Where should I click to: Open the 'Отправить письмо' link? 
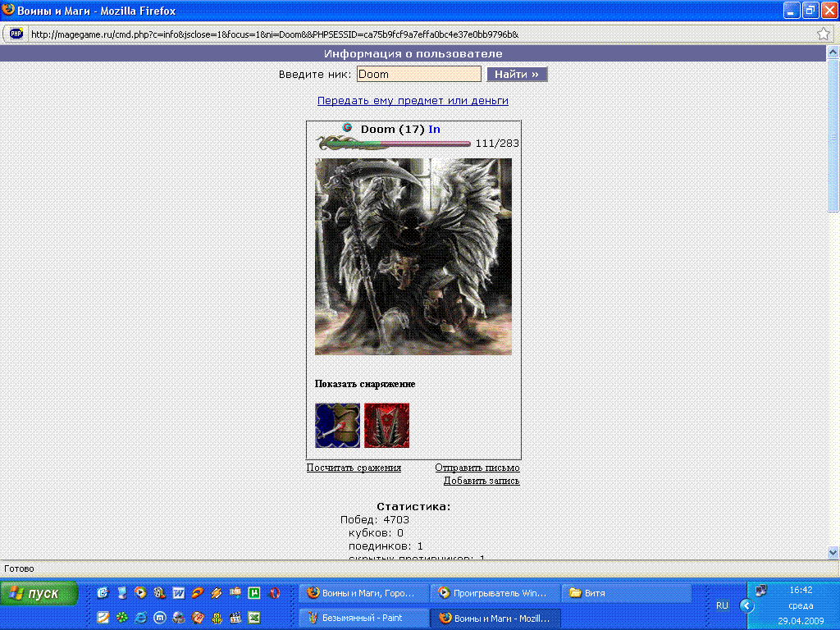(477, 467)
